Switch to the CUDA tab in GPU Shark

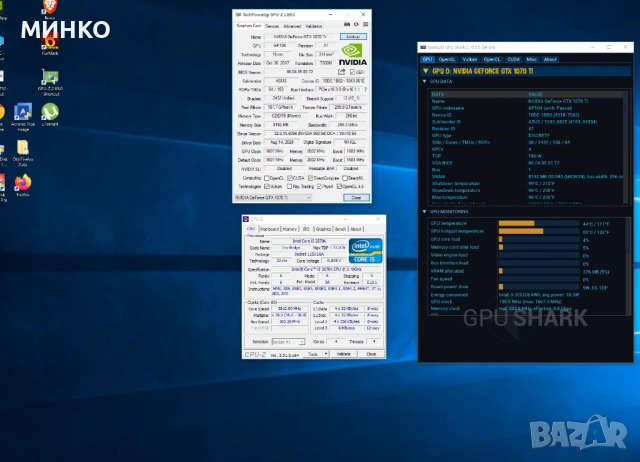(x=513, y=60)
